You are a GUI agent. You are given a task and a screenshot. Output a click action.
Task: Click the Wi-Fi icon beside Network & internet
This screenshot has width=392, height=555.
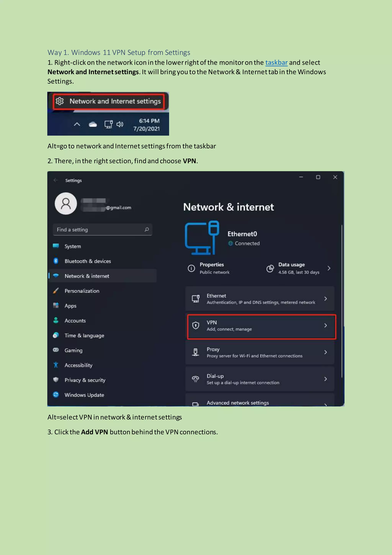(x=56, y=275)
